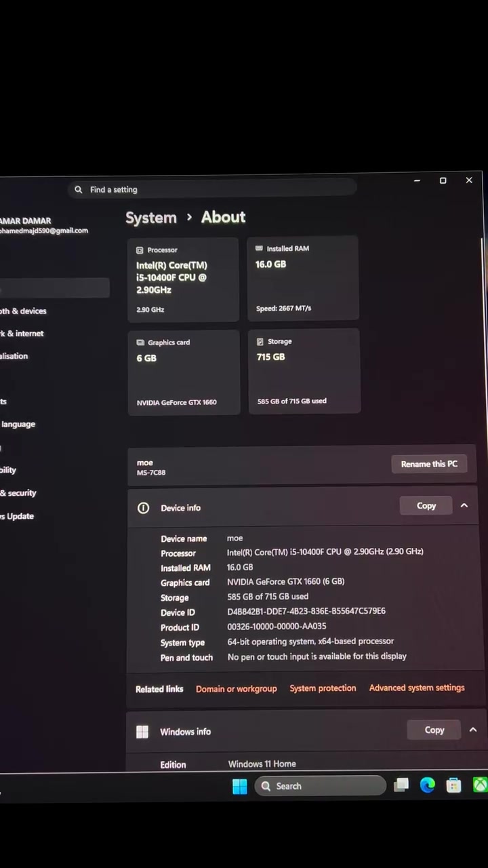Click the taskbar Search box
The image size is (488, 868).
click(321, 786)
